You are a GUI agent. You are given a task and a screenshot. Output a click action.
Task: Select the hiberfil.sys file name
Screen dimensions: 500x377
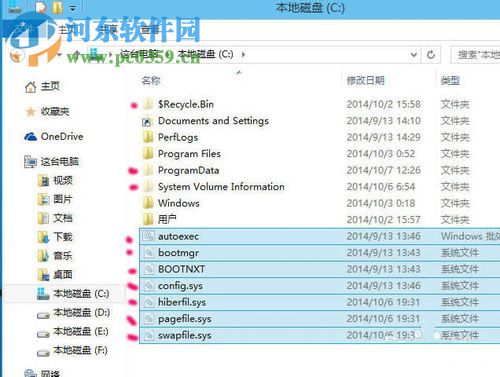coord(182,302)
